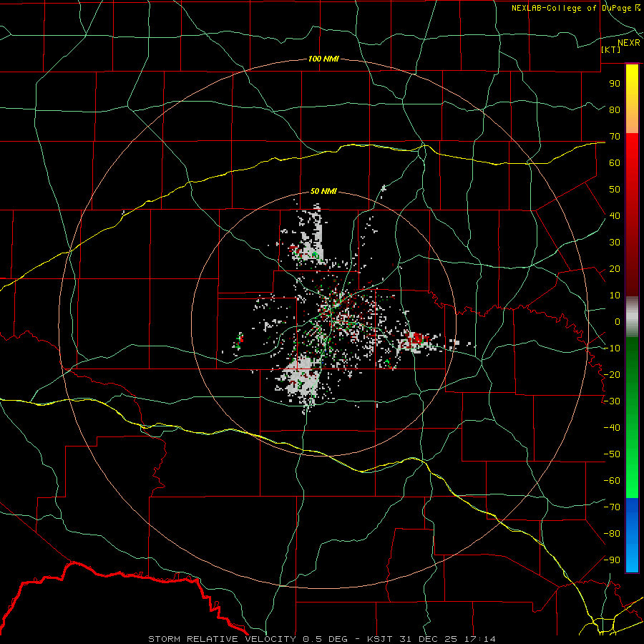Click the 50 value on the velocity scale

615,190
